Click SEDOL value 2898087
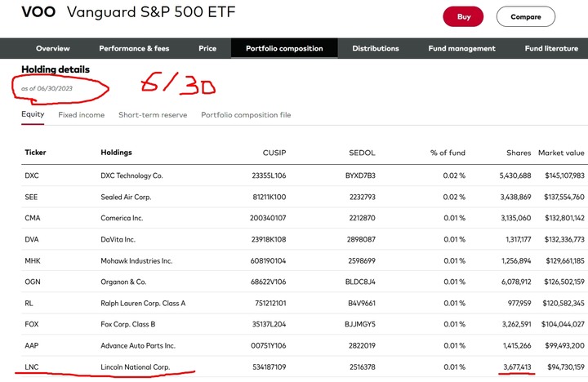Viewport: 588px width, 382px height. 361,239
